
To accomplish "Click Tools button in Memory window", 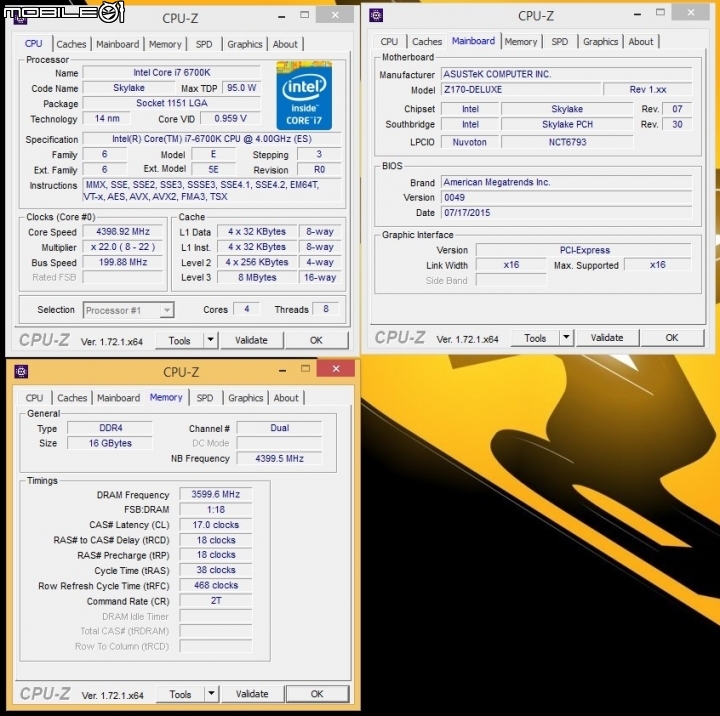I will [x=180, y=693].
